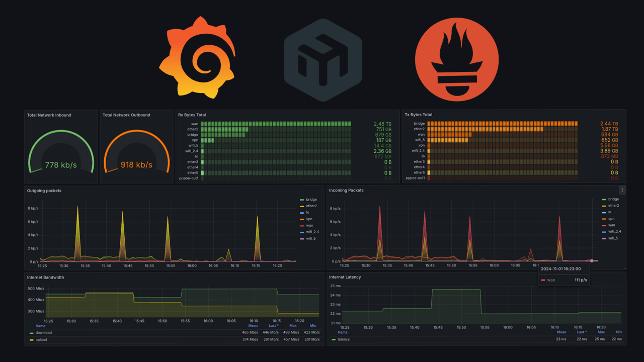Click wan color swatch in Incoming Packets legend
Image resolution: width=644 pixels, height=362 pixels.
(604, 225)
